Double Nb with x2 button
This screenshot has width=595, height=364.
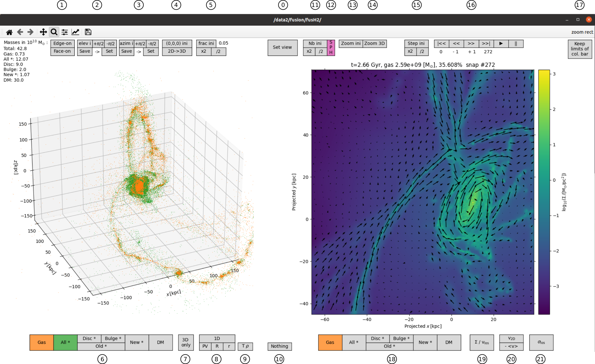(x=309, y=51)
